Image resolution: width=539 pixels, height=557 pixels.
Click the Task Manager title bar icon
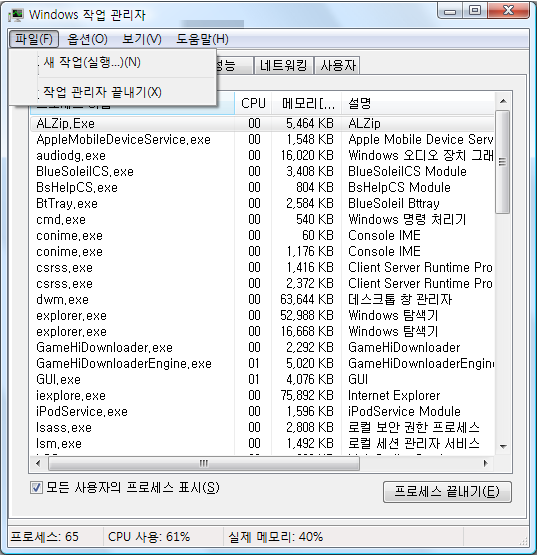tap(16, 15)
